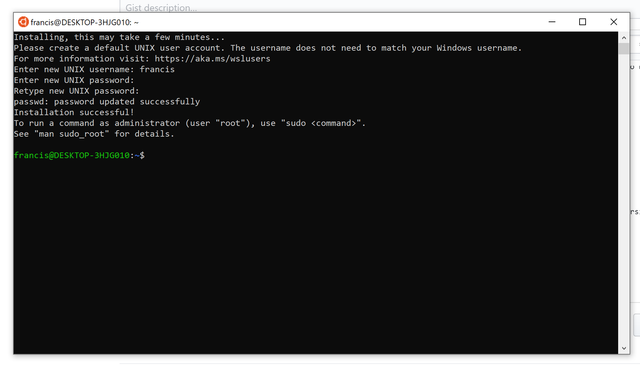Screen dimensions: 640x373
Task: Click the entered username "francis"
Action: pos(157,69)
